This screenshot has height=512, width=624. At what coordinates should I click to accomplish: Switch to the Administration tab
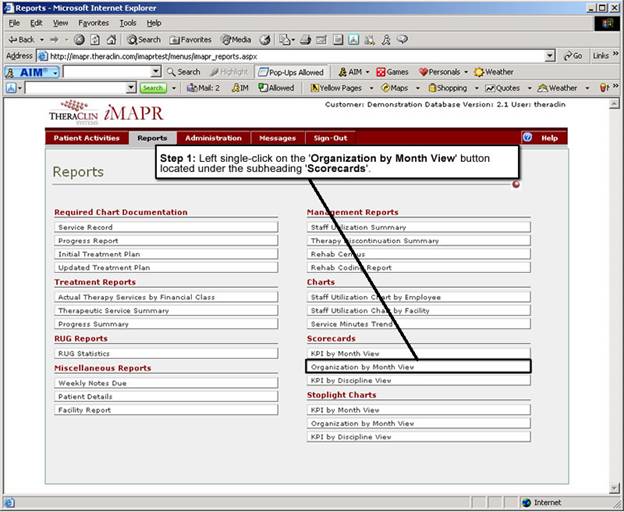pos(213,138)
